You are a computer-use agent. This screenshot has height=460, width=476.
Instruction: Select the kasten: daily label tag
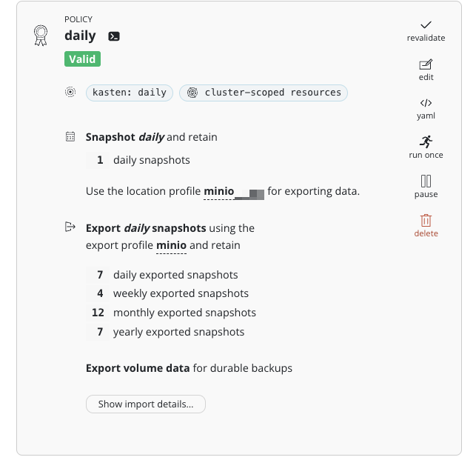pyautogui.click(x=131, y=93)
